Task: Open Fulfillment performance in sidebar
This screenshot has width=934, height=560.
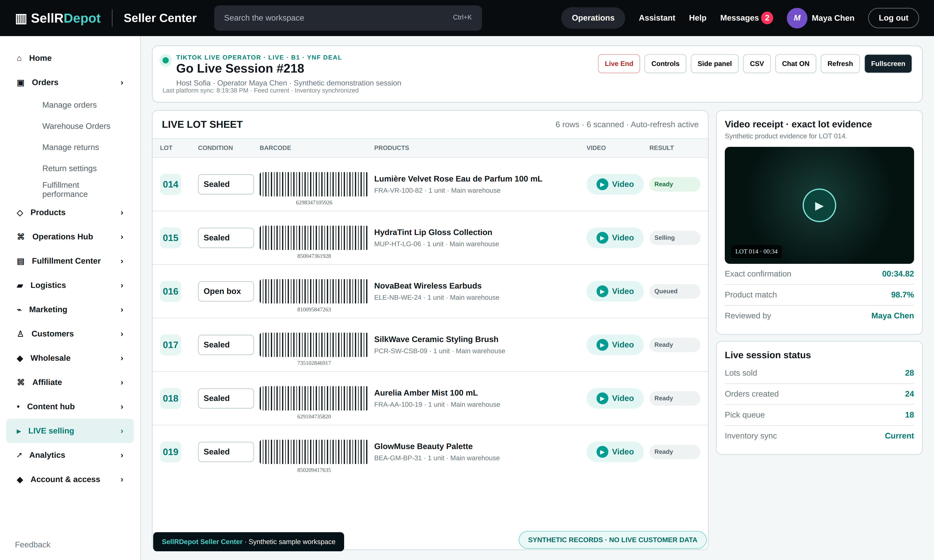Action: (x=65, y=189)
